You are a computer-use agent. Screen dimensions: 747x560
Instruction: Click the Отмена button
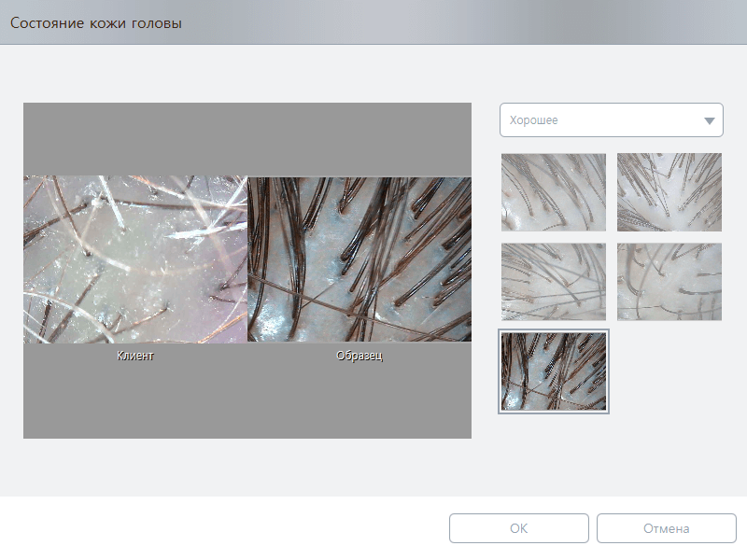click(x=667, y=528)
